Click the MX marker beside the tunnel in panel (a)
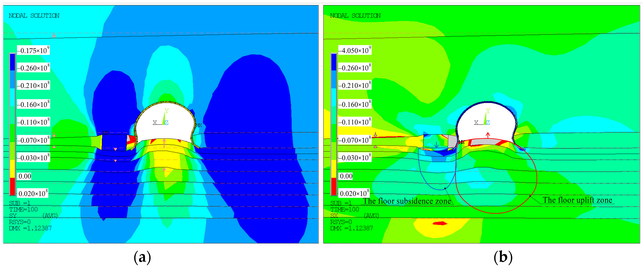The height and width of the screenshot is (268, 644). (198, 125)
